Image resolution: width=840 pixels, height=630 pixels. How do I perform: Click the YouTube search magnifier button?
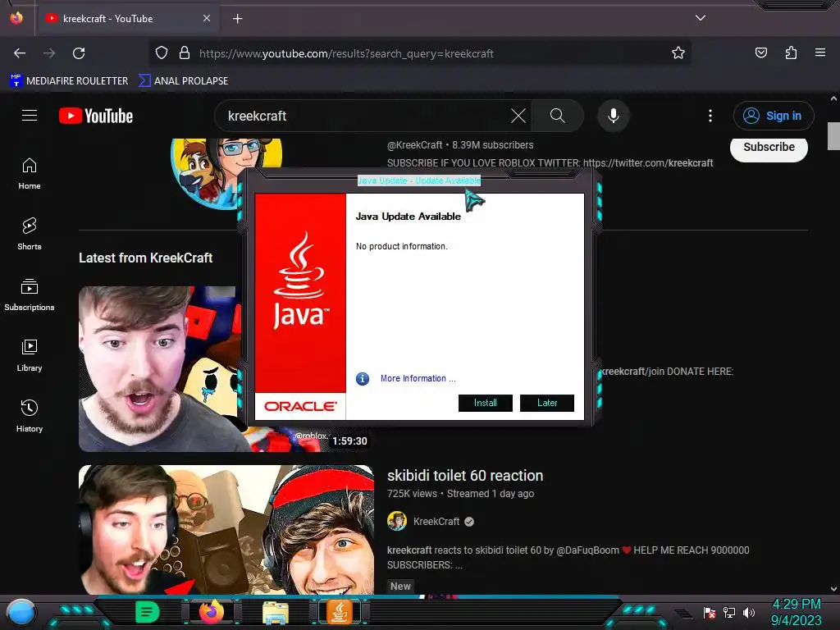pyautogui.click(x=557, y=116)
